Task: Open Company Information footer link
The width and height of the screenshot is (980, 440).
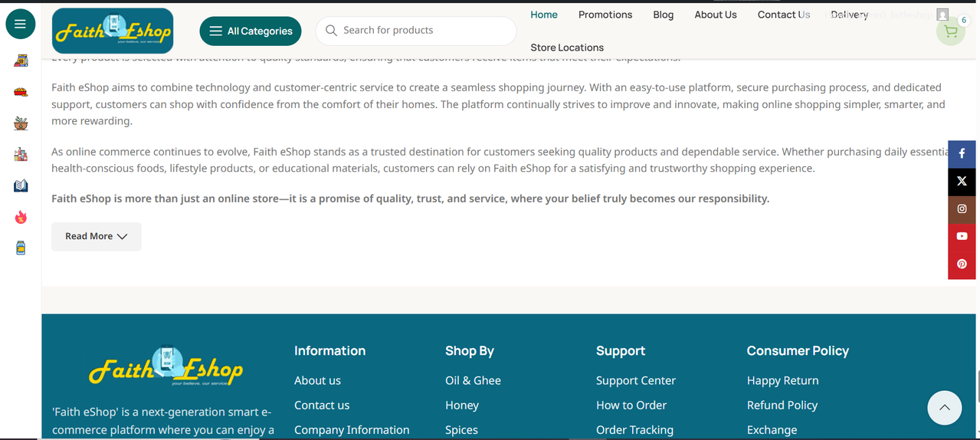Action: 352,430
